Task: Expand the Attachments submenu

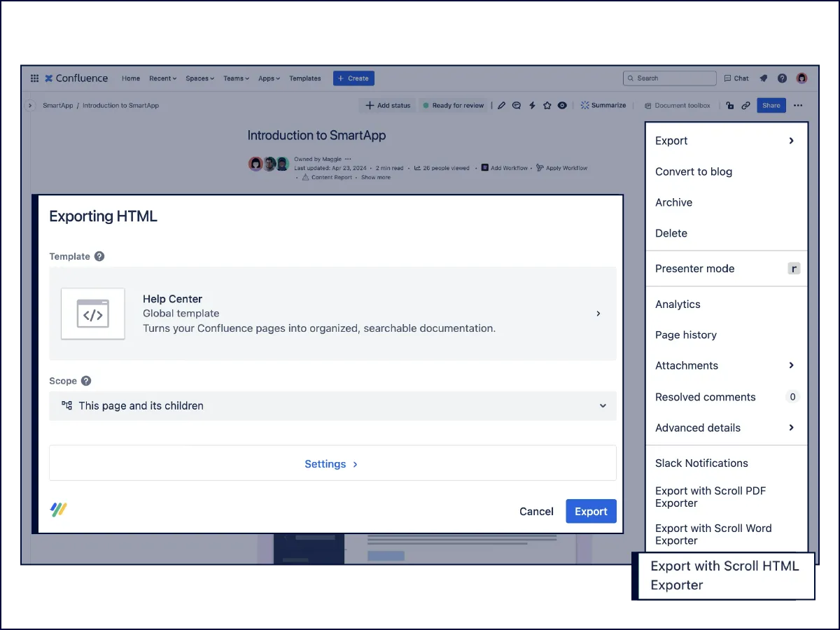Action: (727, 365)
